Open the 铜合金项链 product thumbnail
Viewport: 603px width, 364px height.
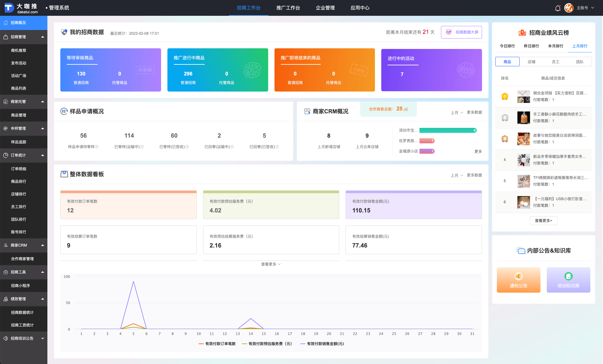coord(523,96)
